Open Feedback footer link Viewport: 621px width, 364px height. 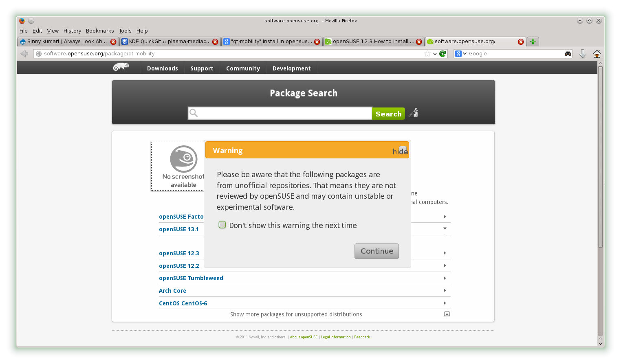coord(362,337)
